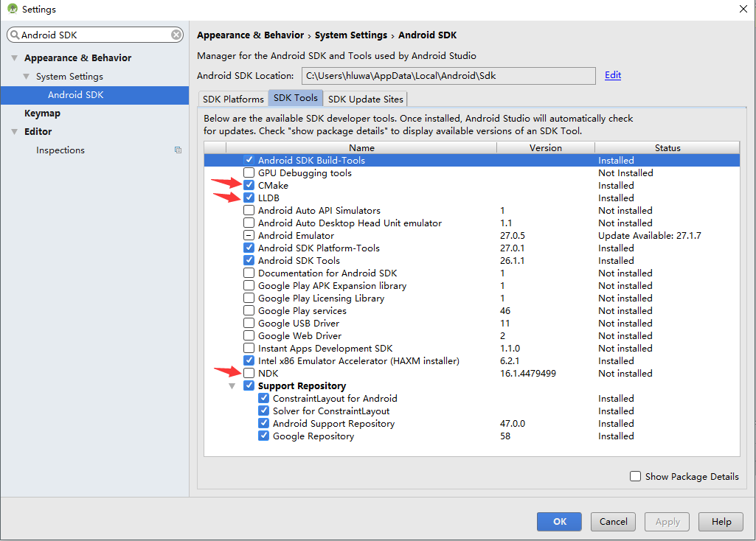Check GPU Debugging tools checkbox
This screenshot has width=756, height=541.
tap(249, 173)
